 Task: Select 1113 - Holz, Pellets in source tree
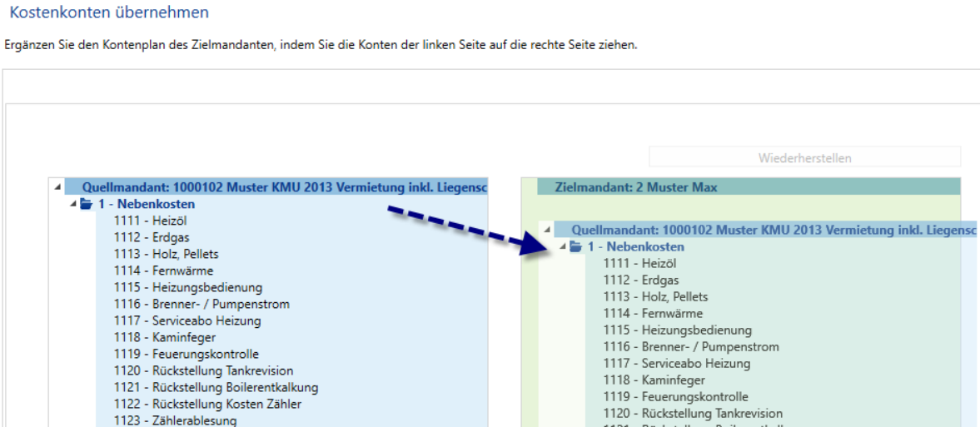coord(167,255)
